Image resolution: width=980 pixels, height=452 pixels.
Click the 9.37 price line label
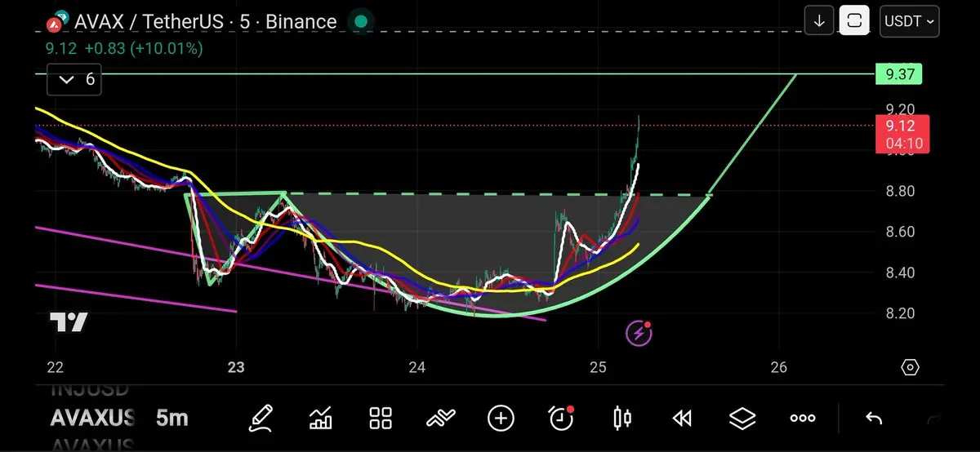(x=898, y=74)
